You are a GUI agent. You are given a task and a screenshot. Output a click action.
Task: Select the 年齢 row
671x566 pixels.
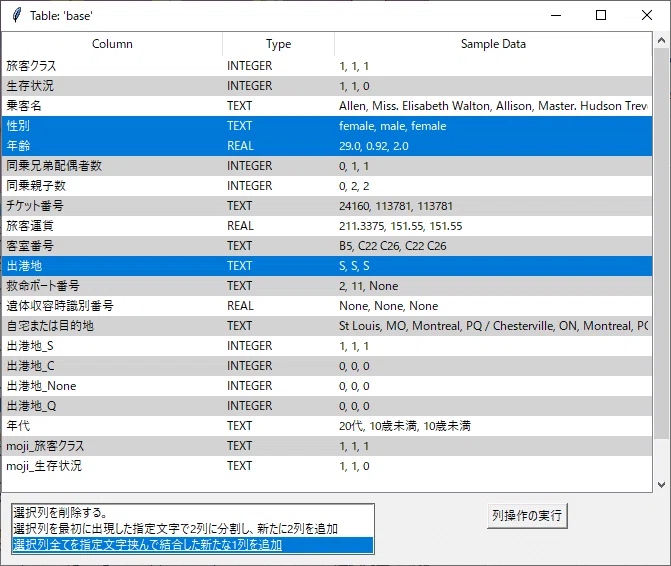(x=327, y=146)
